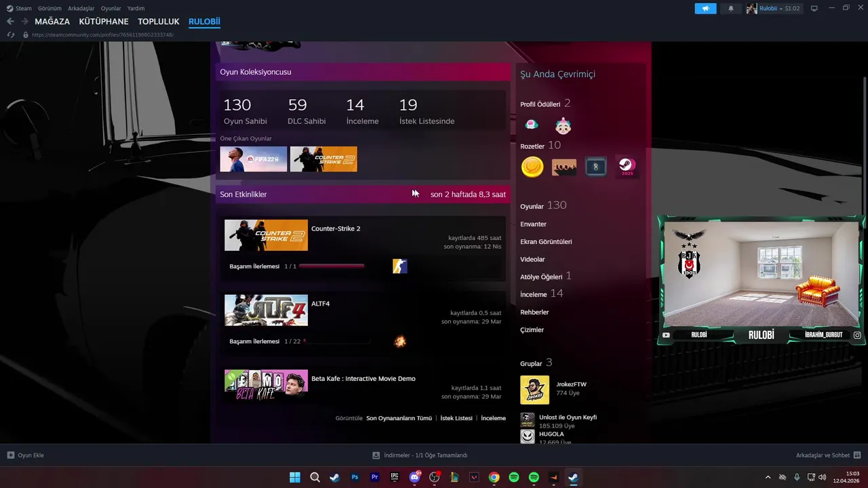Click the 59 DLC Sahibi stat
The height and width of the screenshot is (488, 868).
[307, 112]
